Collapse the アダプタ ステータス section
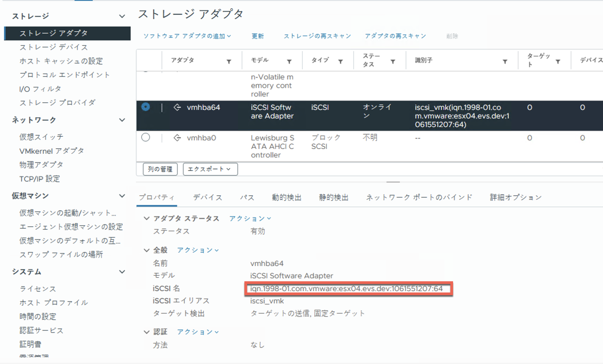The image size is (603, 364). coord(146,218)
